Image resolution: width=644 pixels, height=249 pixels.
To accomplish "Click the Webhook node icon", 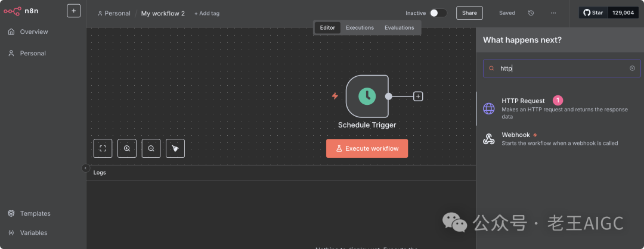I will (489, 139).
